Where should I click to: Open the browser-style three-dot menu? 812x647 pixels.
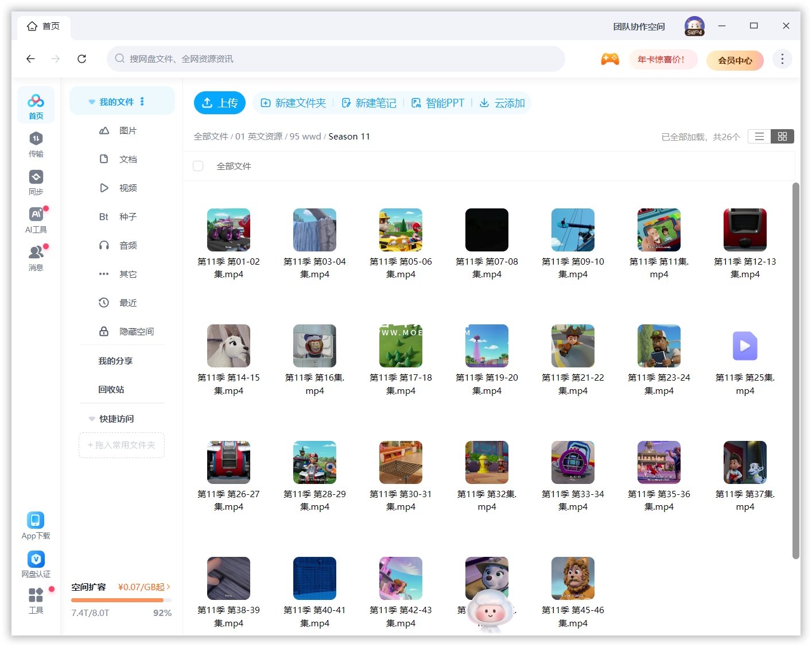click(x=782, y=59)
